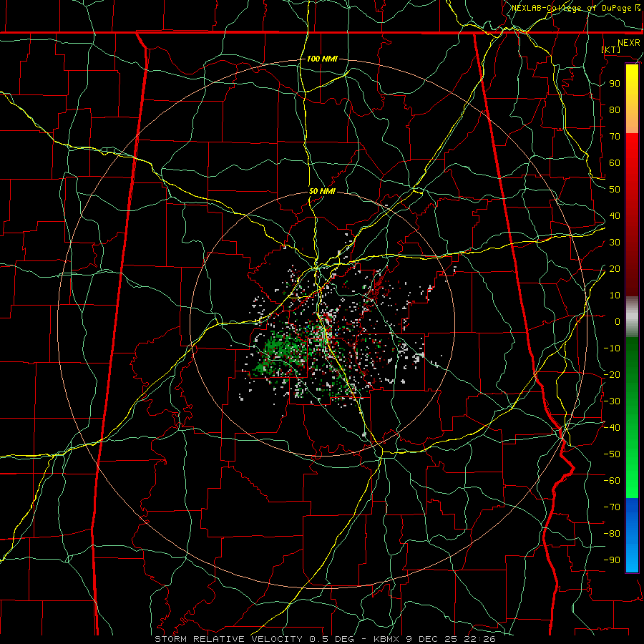Click the 100 NMI range ring label

[322, 59]
